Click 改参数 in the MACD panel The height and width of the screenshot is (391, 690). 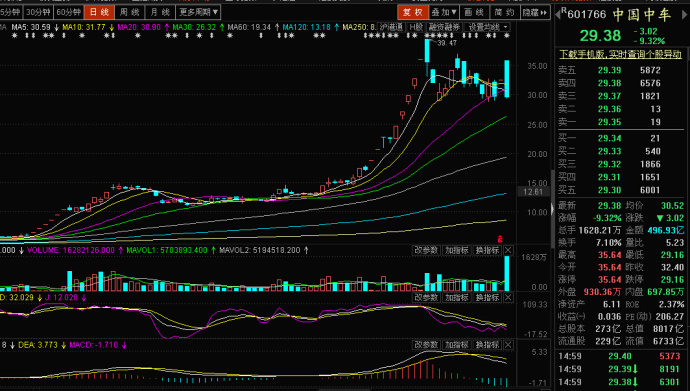point(426,345)
